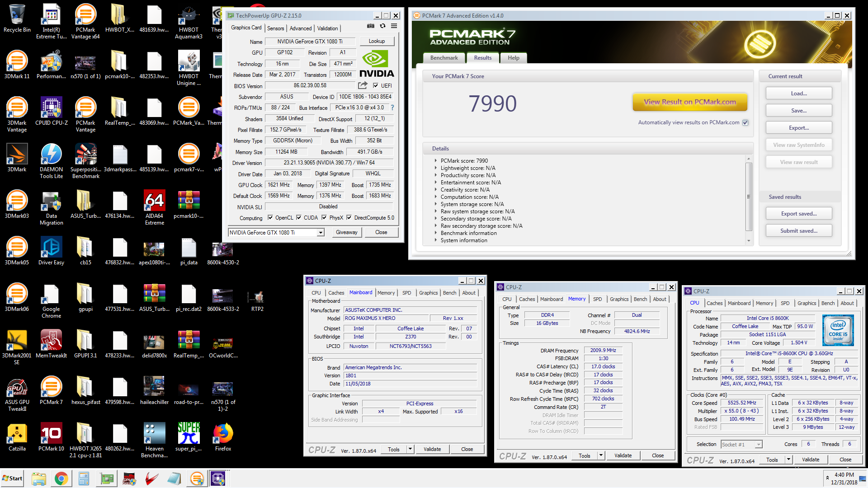Open the Help tab in PCMark 7

(x=514, y=58)
